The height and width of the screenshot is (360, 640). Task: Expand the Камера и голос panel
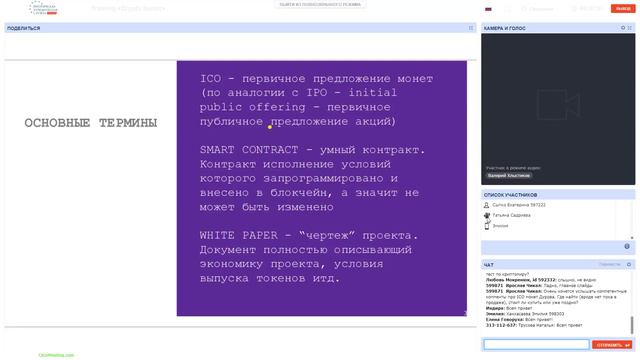(629, 28)
